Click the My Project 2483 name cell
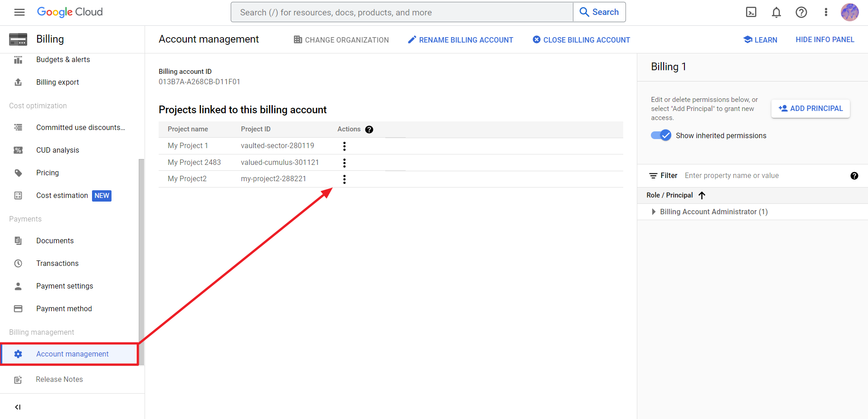This screenshot has width=868, height=419. 194,163
